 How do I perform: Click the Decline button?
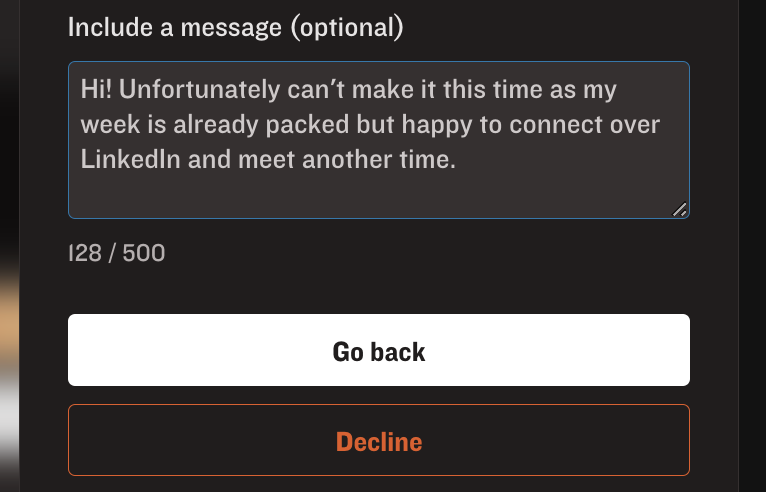(379, 440)
